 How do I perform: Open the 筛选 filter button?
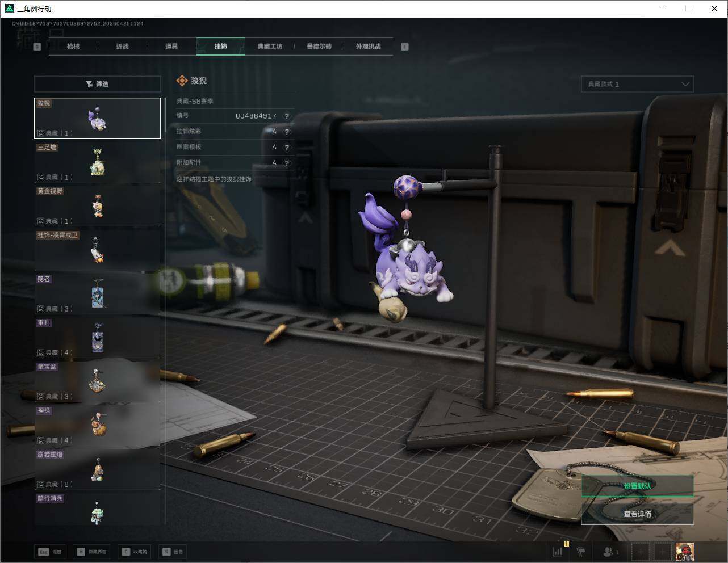[x=97, y=84]
